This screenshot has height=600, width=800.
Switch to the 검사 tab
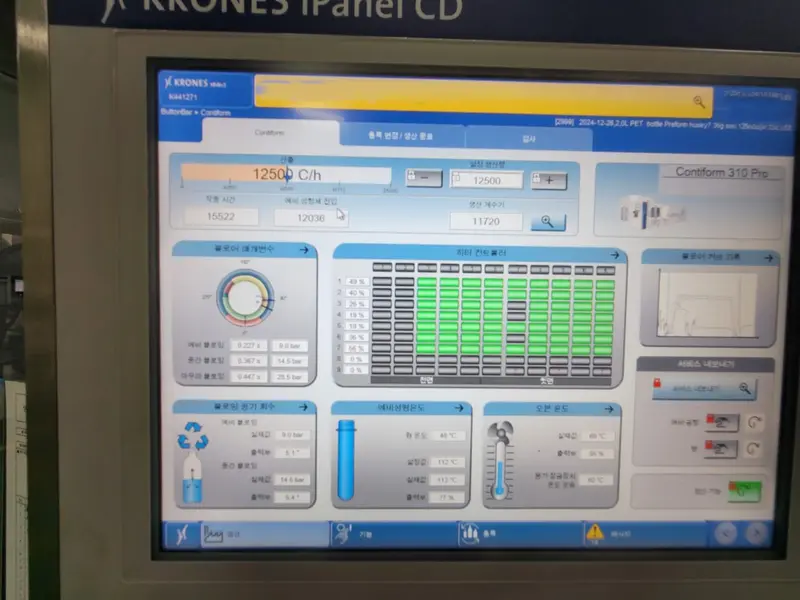point(527,139)
